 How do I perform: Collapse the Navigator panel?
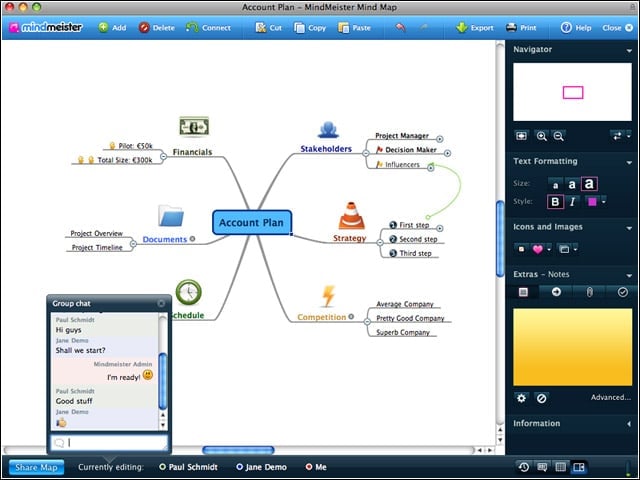(x=629, y=51)
